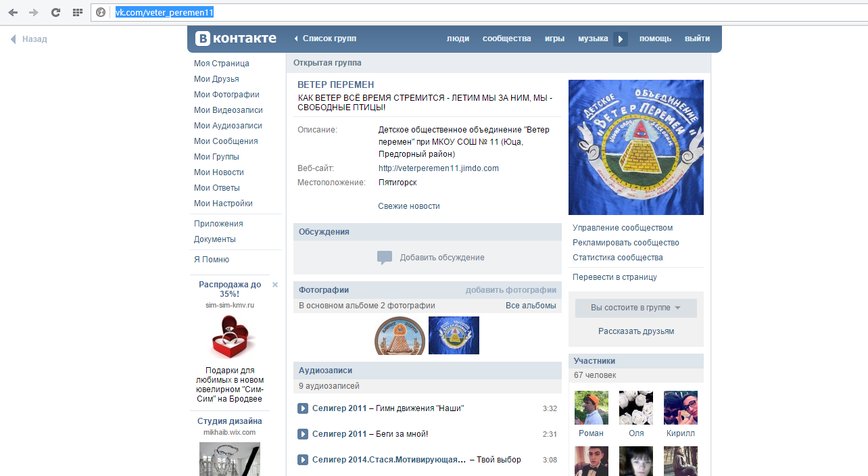Go to 'Моя Страница'
Viewport: 868px width, 476px height.
[222, 64]
